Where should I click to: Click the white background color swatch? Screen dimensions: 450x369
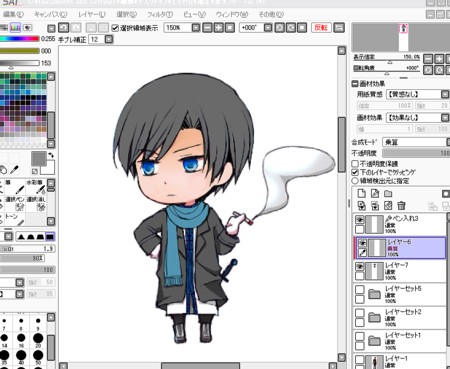[49, 169]
